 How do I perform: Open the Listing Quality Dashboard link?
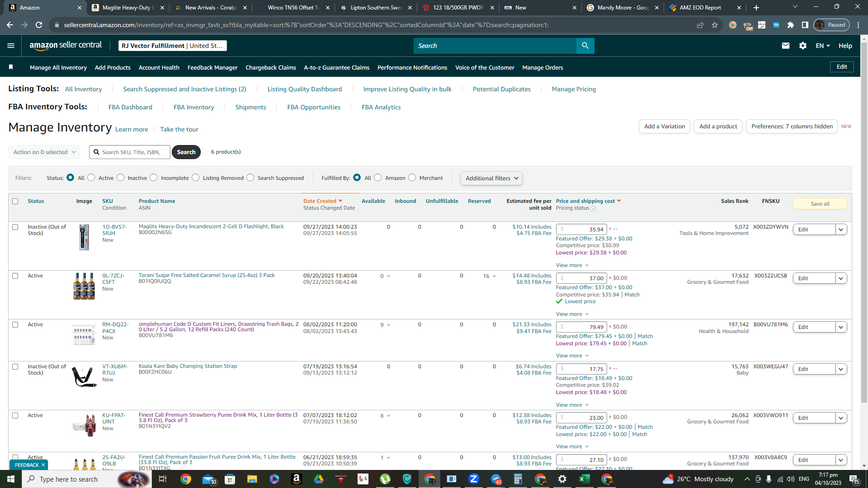[x=305, y=89]
